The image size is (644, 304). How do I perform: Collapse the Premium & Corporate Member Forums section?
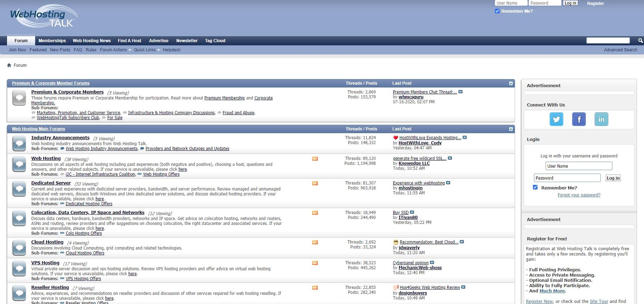(511, 84)
